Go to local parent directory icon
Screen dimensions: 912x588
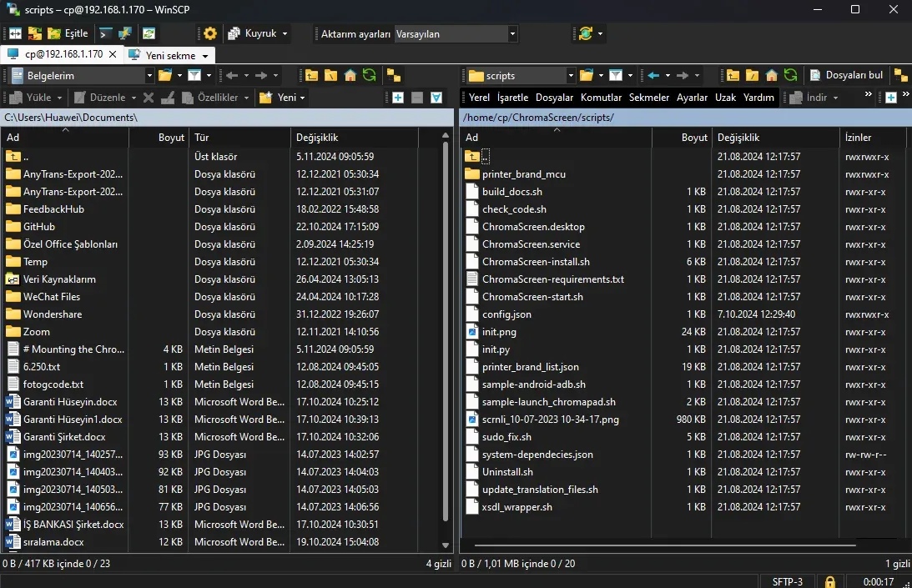(312, 76)
